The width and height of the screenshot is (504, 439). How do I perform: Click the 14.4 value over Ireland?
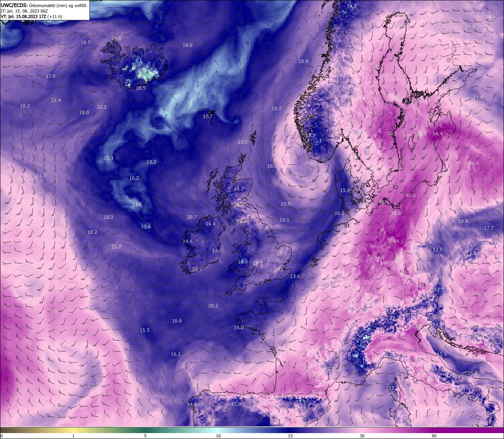[x=210, y=224]
